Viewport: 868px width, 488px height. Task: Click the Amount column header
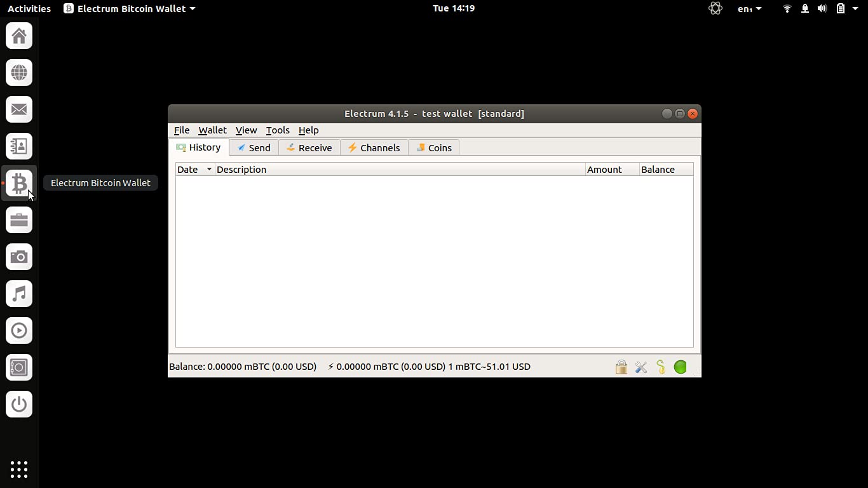pyautogui.click(x=613, y=170)
